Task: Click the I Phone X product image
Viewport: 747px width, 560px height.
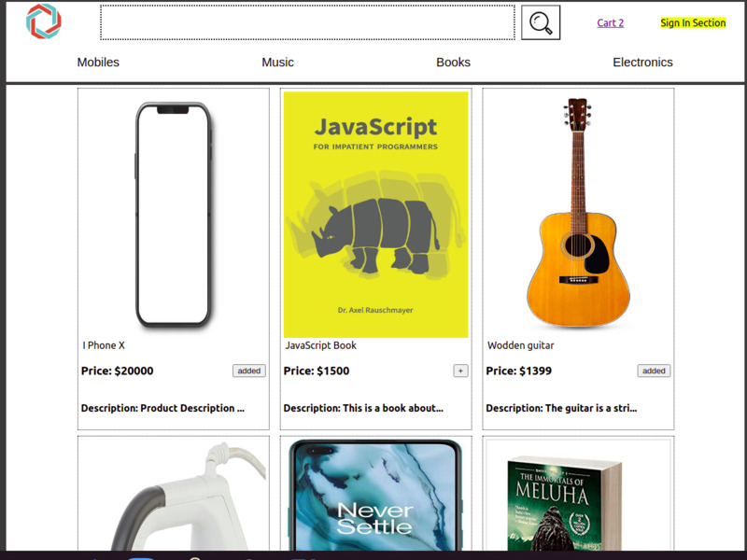Action: 174,215
